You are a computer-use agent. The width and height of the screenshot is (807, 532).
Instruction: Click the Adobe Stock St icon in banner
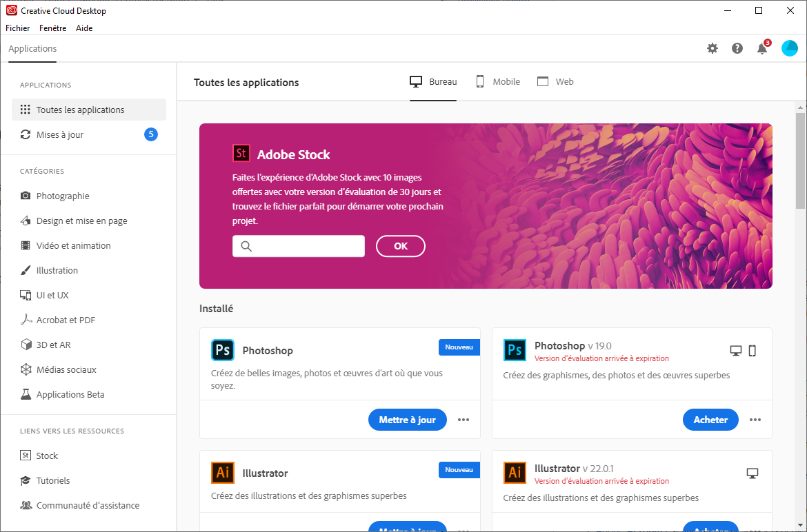pyautogui.click(x=241, y=153)
